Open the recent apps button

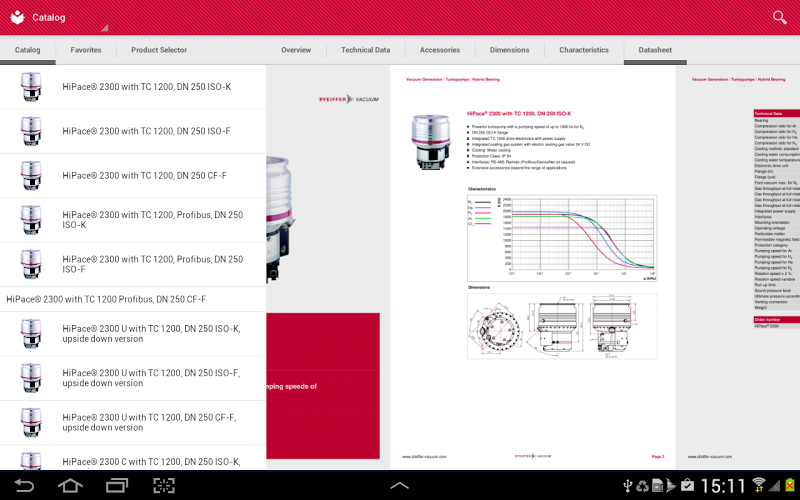pos(117,485)
